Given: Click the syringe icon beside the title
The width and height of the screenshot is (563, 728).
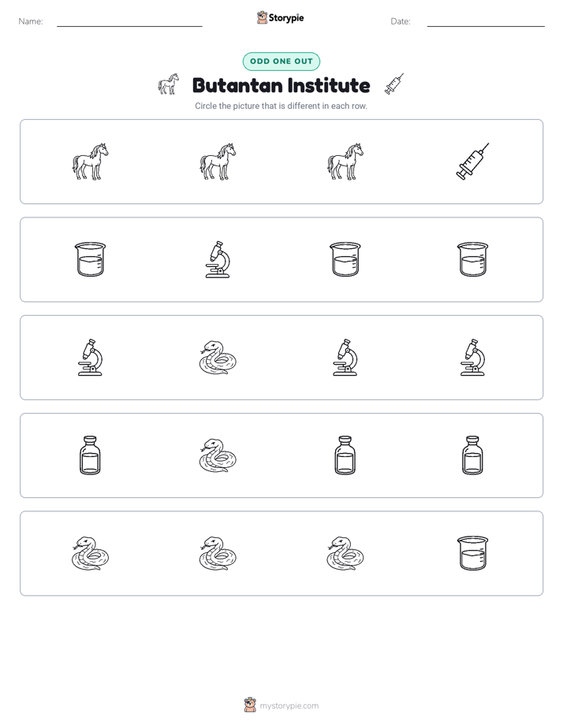Looking at the screenshot, I should [x=394, y=84].
